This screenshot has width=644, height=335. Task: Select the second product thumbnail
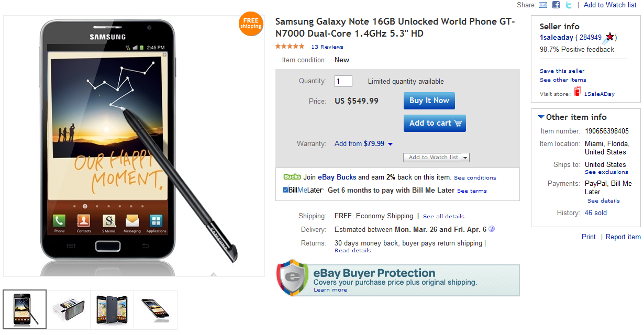[69, 309]
